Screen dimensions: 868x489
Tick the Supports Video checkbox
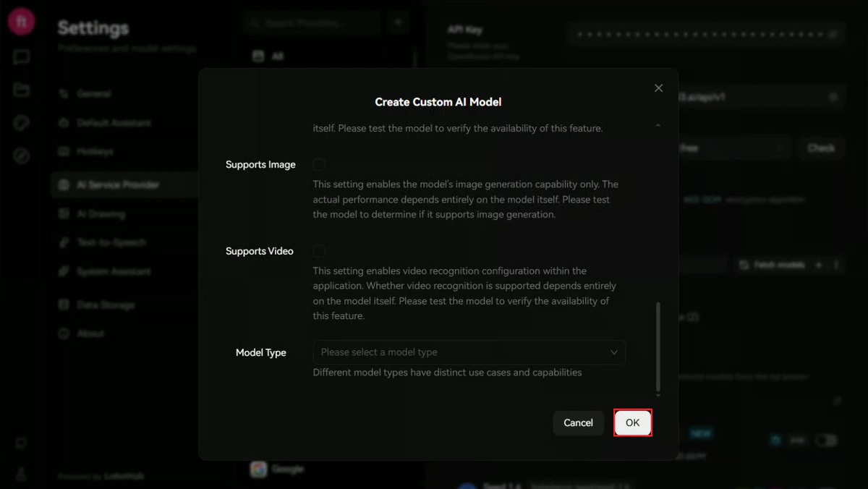319,251
